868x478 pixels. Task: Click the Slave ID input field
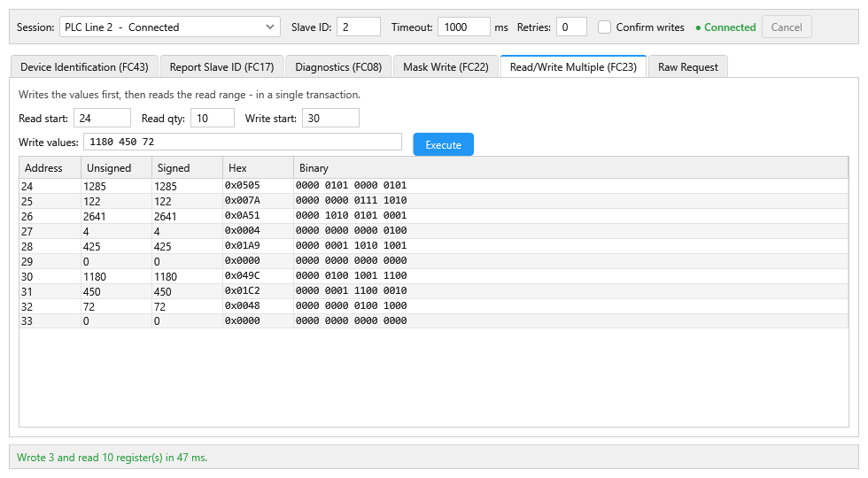[359, 27]
